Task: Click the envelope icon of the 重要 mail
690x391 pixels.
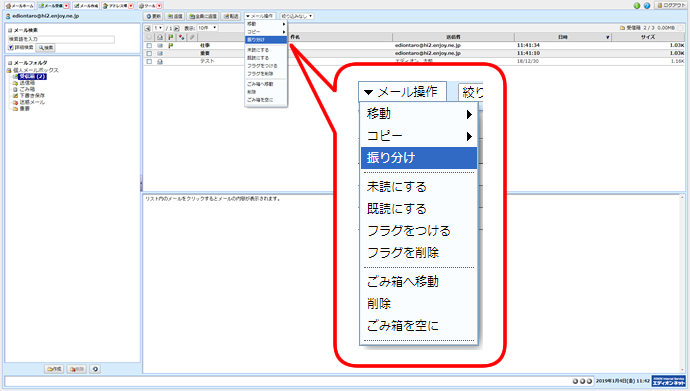Action: tap(160, 53)
